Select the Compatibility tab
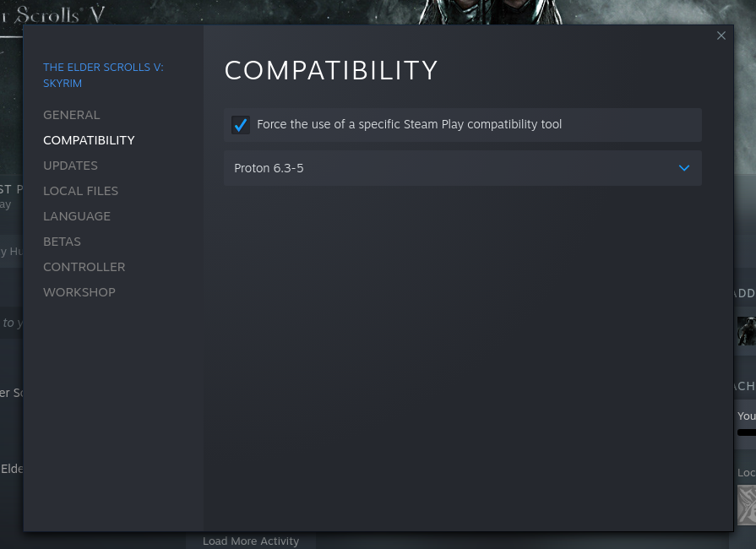 tap(89, 140)
